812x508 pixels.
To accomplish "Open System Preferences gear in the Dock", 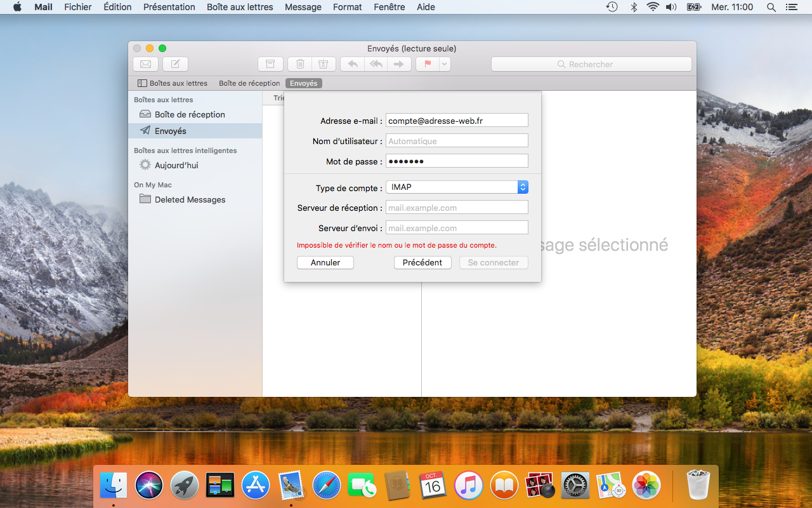I will pyautogui.click(x=575, y=486).
